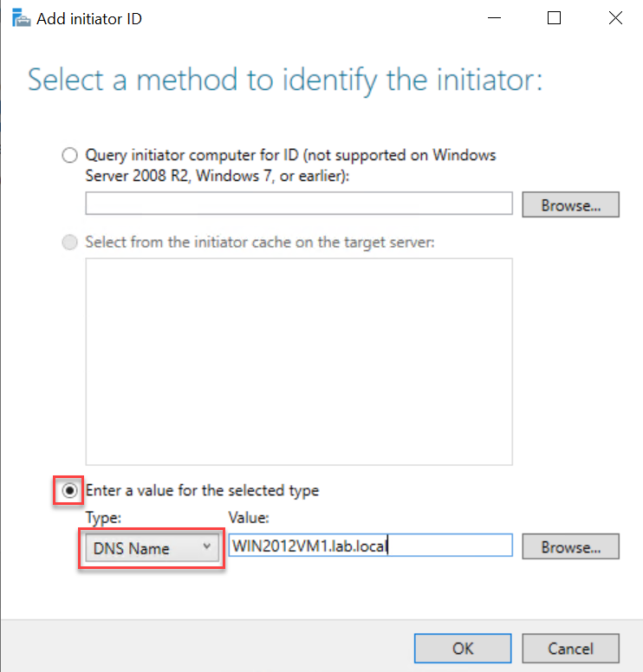Close the dialog with the X icon
This screenshot has width=643, height=672.
[615, 18]
